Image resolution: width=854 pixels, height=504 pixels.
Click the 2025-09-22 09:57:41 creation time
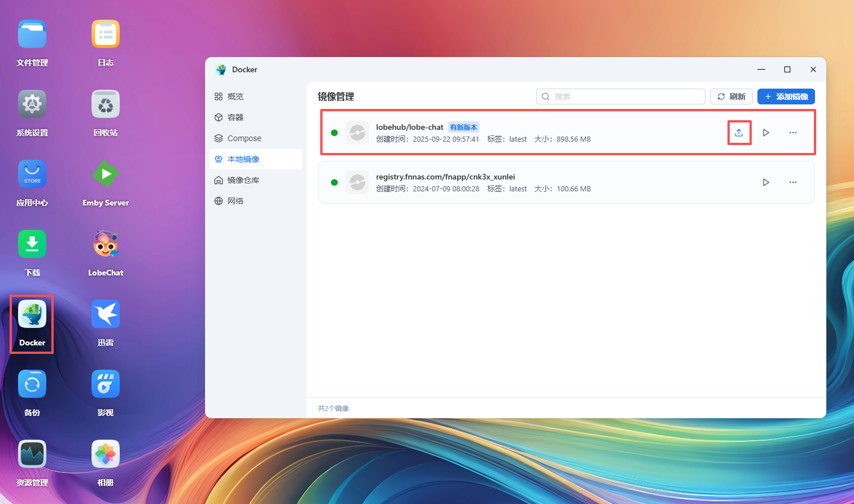446,139
